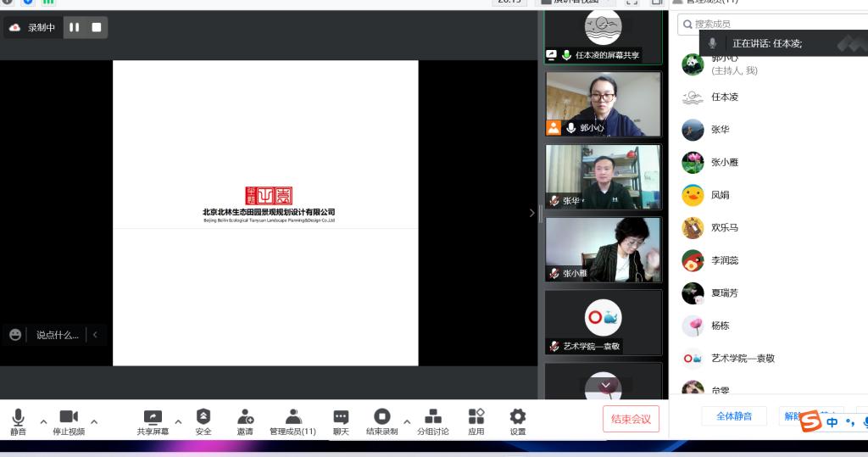Mute the microphone (静音)
868x457 pixels.
18,421
